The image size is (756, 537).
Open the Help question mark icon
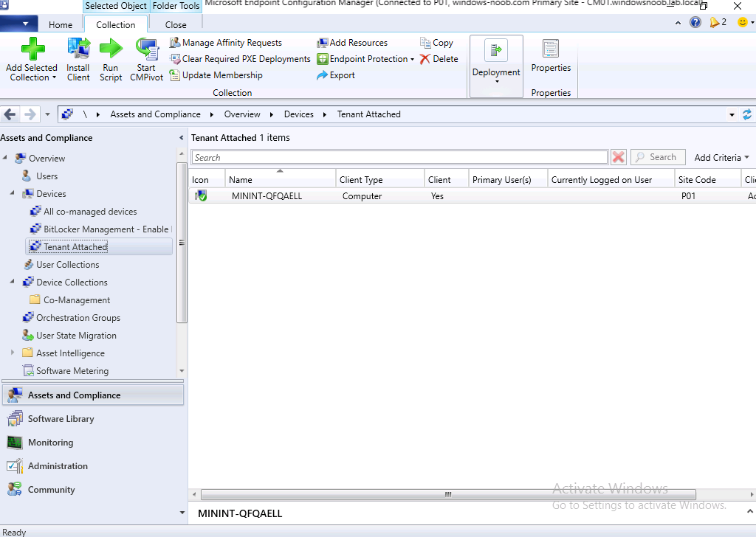[695, 22]
